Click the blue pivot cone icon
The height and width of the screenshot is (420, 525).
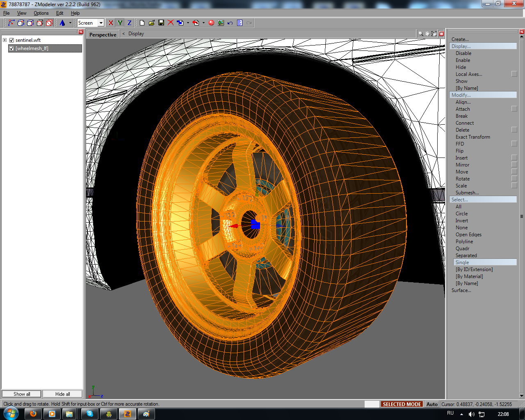coord(62,23)
